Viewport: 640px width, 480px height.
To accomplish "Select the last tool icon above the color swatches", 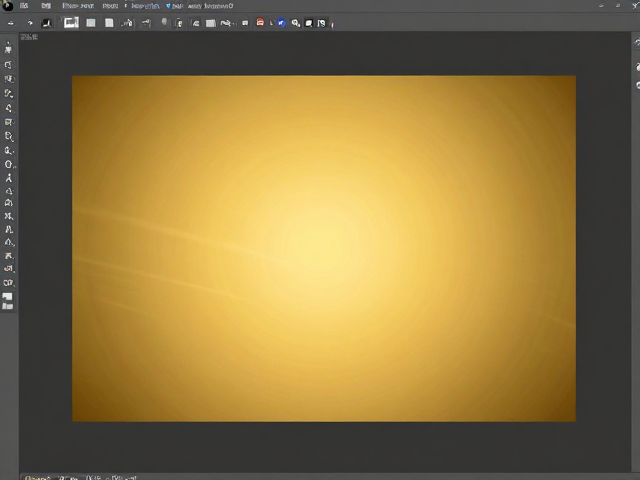I will (9, 282).
